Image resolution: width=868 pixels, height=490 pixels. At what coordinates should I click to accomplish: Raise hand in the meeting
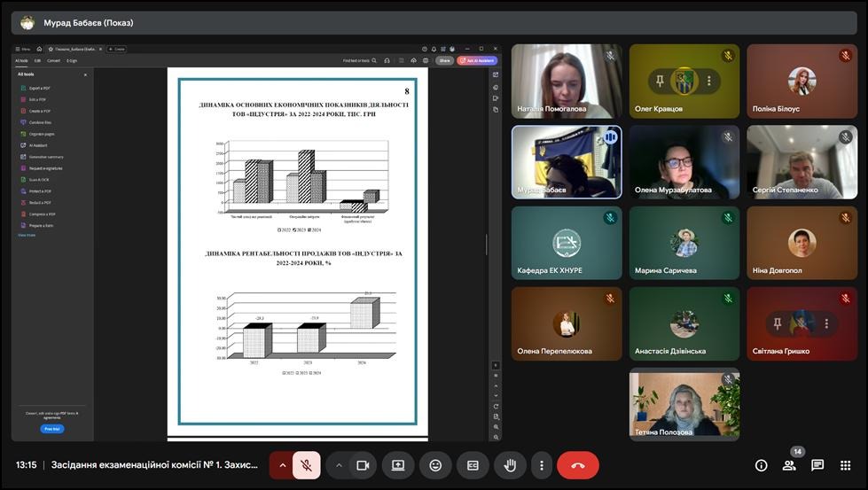510,465
